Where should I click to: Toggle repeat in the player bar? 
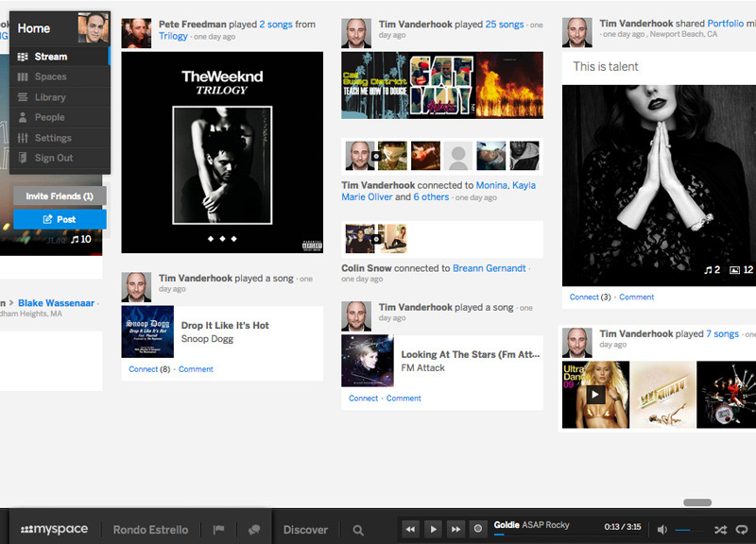point(742,530)
